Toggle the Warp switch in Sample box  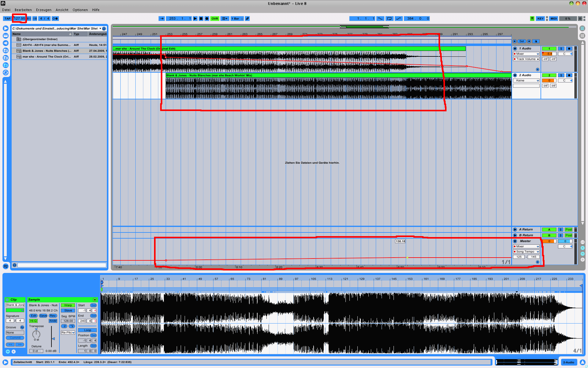pos(68,305)
